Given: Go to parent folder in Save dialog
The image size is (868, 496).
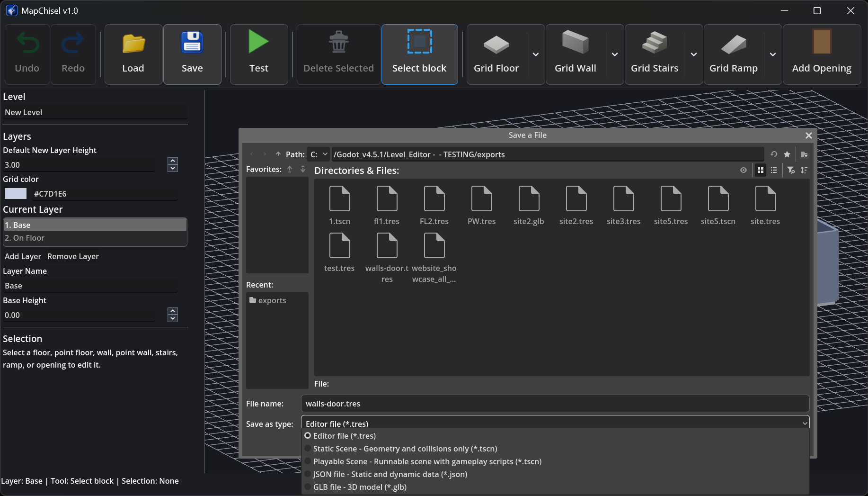Looking at the screenshot, I should point(278,154).
